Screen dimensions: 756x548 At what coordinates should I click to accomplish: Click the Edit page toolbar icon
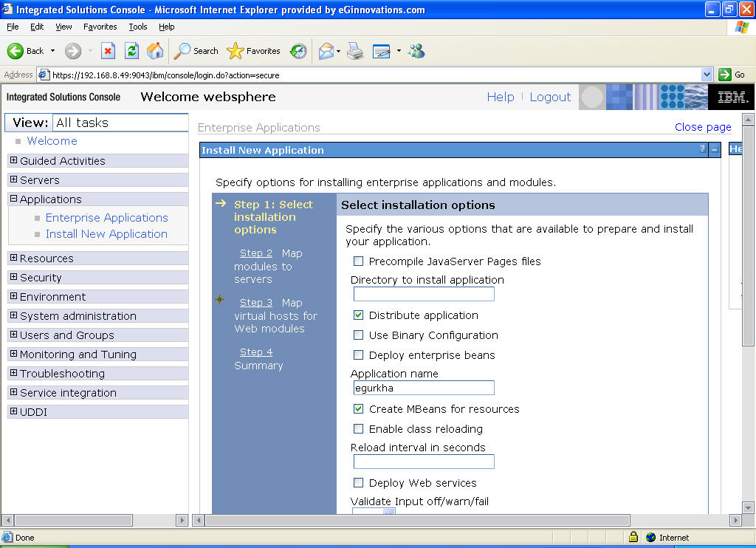382,51
